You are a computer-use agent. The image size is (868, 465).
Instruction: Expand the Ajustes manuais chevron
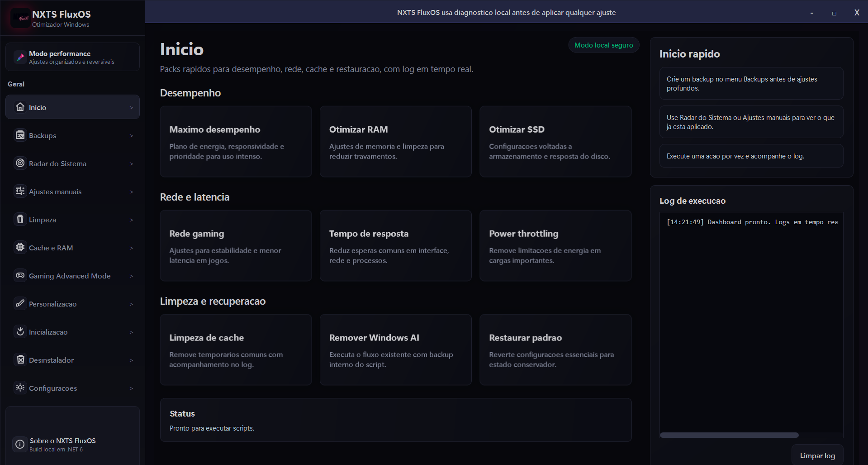(x=131, y=192)
